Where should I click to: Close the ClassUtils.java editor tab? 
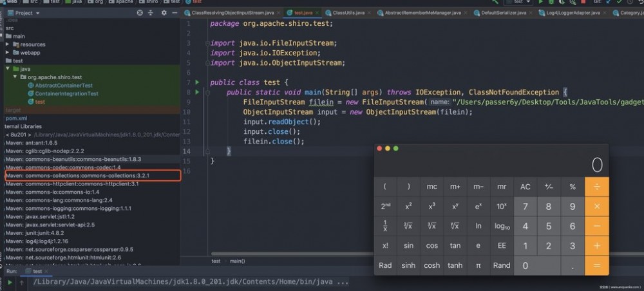click(x=368, y=13)
